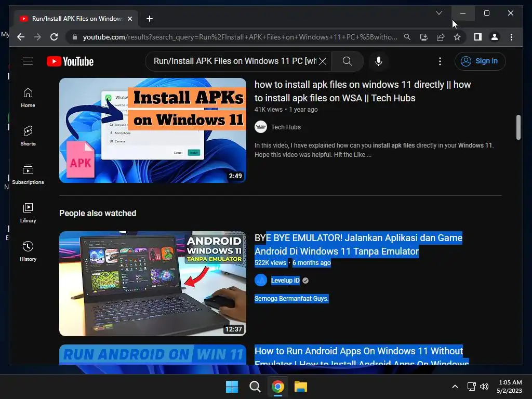532x399 pixels.
Task: Open YouTube settings three-dot menu
Action: coord(440,61)
